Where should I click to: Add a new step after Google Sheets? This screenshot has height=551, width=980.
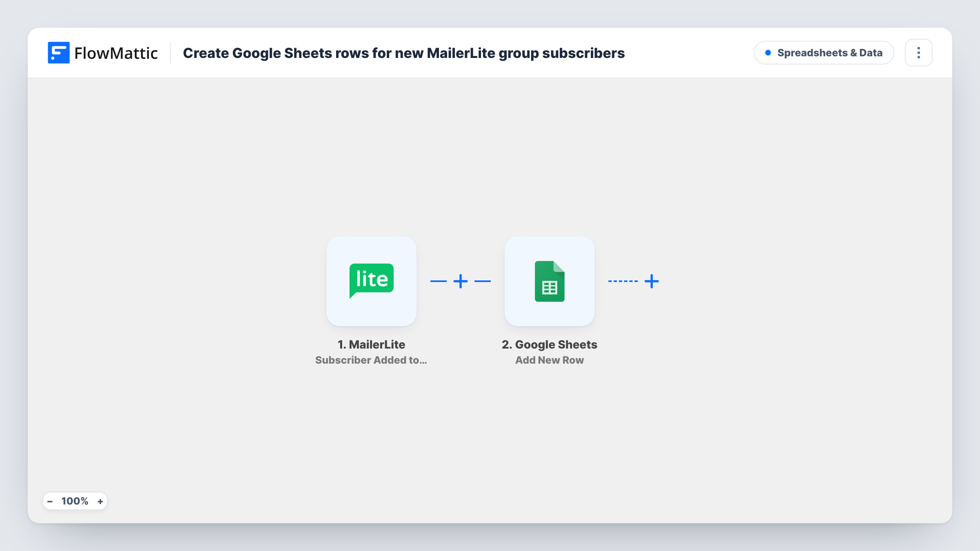(x=652, y=281)
